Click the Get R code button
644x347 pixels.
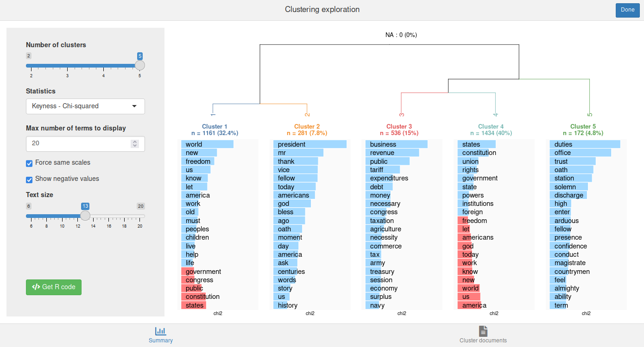tap(54, 287)
